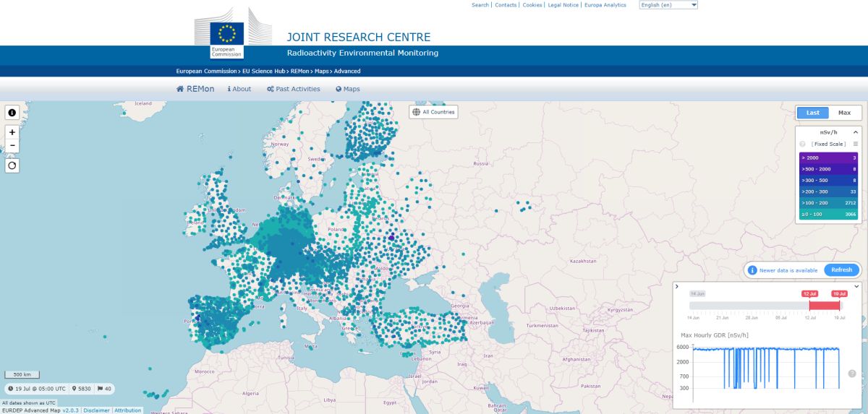Open the Attribution link
Image resolution: width=868 pixels, height=414 pixels.
tap(128, 410)
